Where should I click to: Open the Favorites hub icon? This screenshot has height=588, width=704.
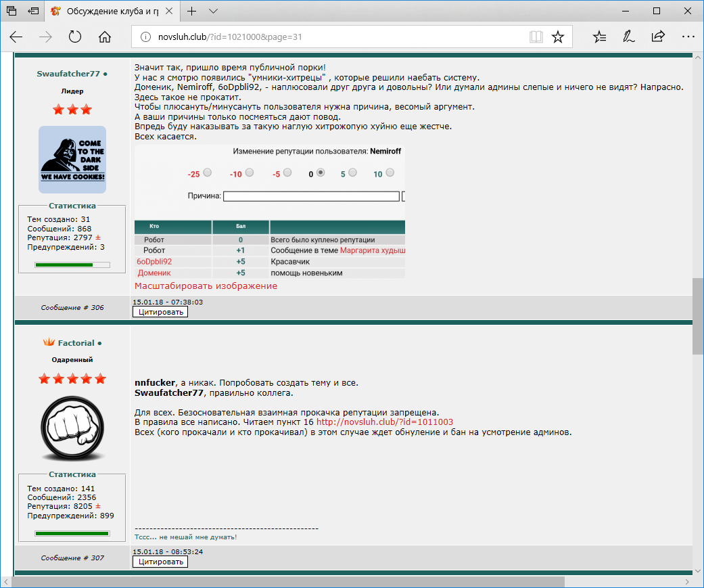(599, 37)
